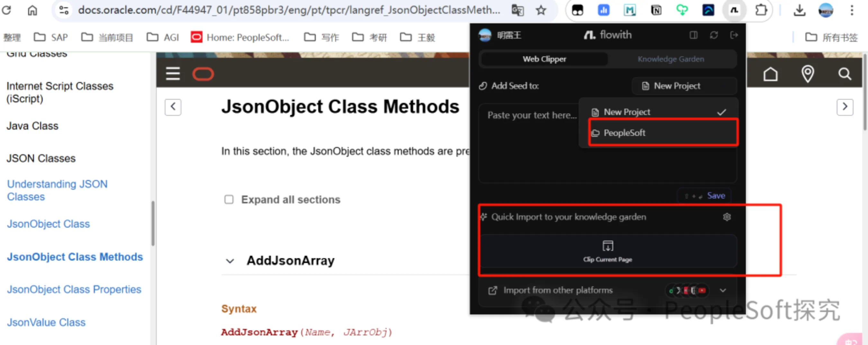Open Understanding JSON Classes link

(57, 190)
